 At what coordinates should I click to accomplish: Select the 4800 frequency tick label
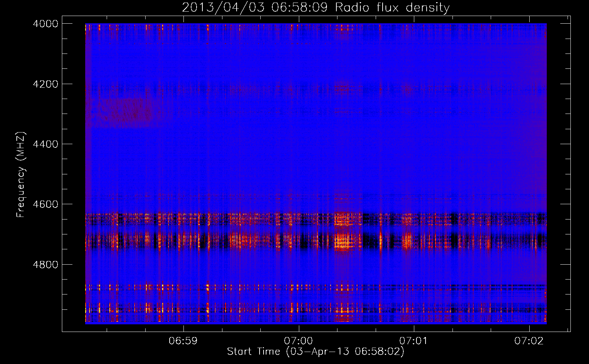(x=46, y=265)
